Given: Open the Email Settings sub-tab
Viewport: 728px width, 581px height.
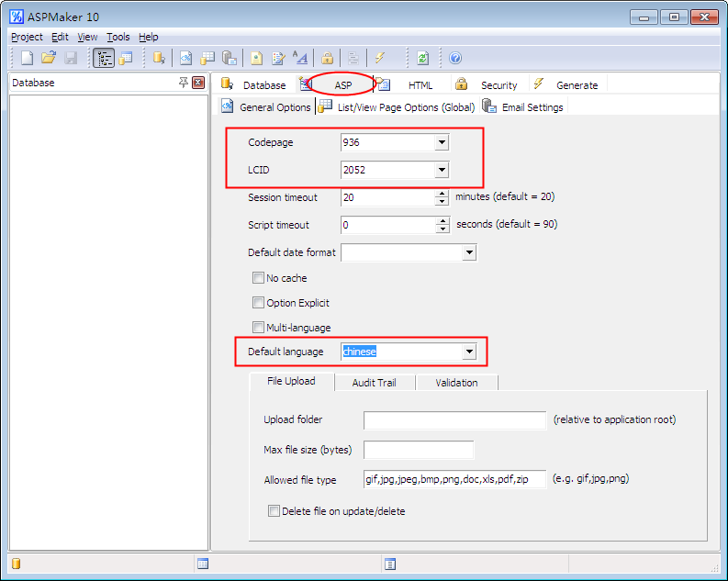Looking at the screenshot, I should pyautogui.click(x=523, y=107).
